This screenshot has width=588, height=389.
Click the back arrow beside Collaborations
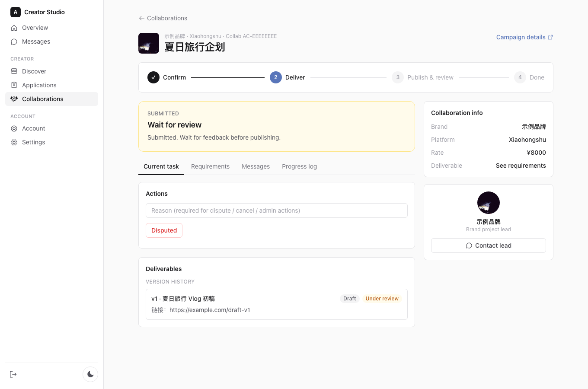[x=141, y=18]
